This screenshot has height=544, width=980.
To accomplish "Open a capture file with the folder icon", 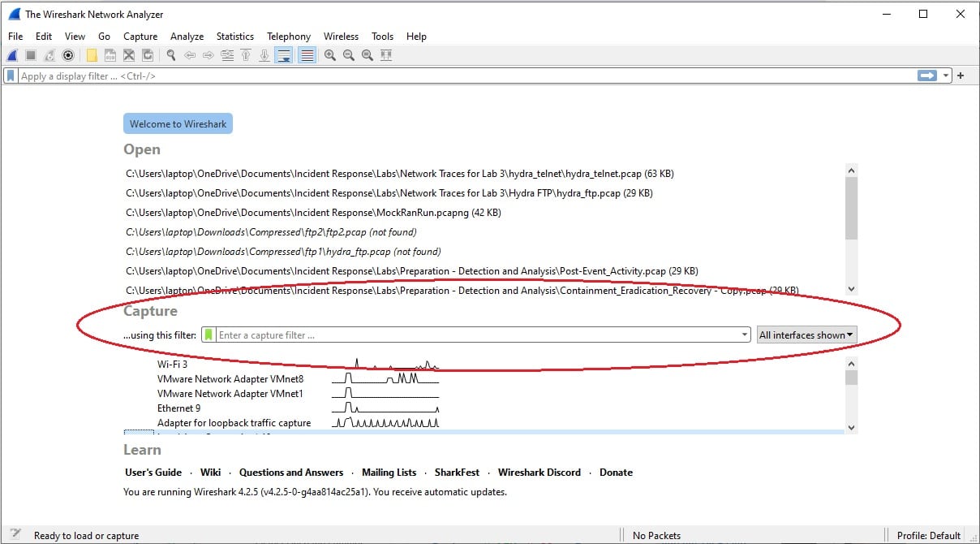I will pyautogui.click(x=92, y=55).
